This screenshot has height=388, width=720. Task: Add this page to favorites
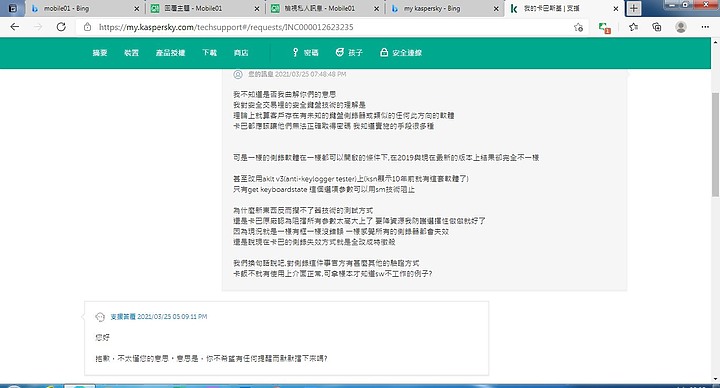[x=578, y=27]
